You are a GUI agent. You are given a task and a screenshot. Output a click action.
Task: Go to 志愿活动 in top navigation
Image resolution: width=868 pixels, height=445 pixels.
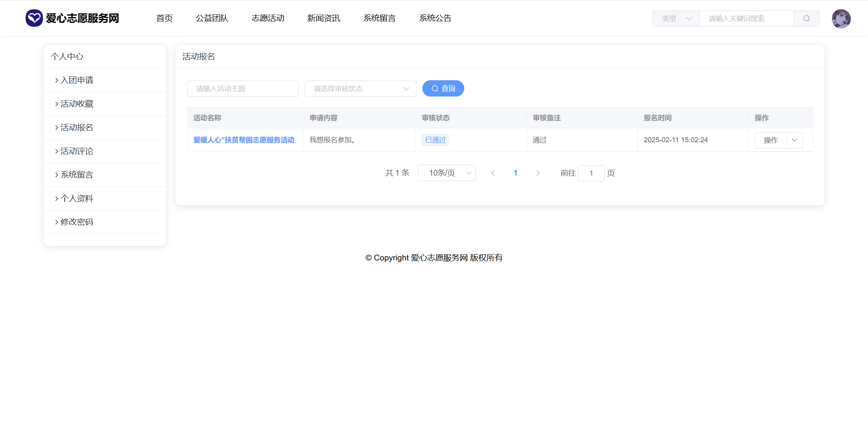click(268, 18)
